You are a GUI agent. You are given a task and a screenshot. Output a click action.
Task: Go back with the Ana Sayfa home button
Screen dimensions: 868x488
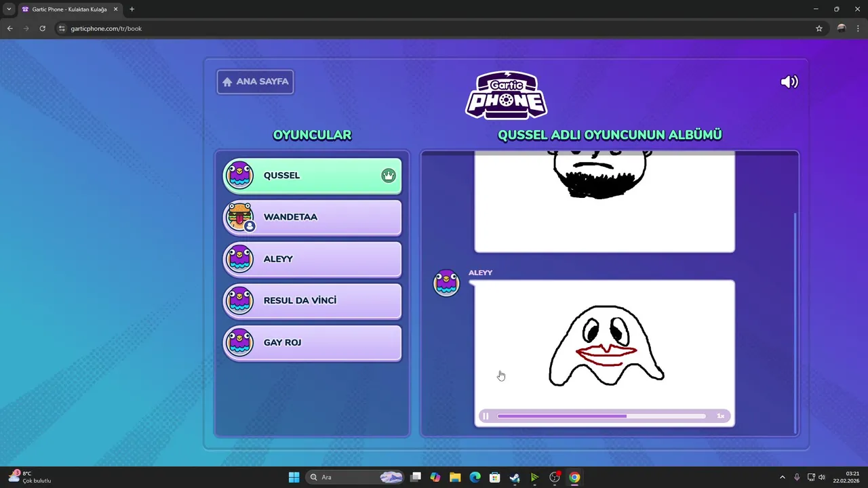pos(255,82)
